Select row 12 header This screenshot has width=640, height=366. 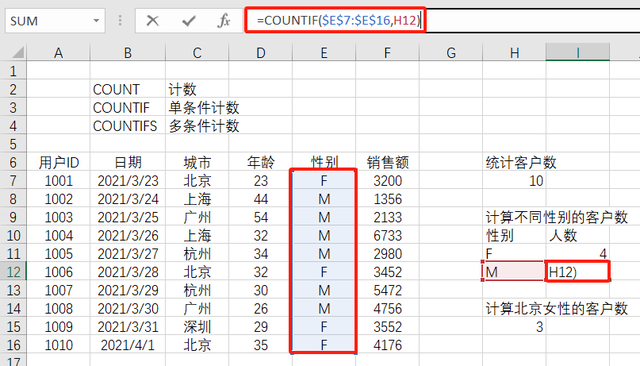pos(13,272)
